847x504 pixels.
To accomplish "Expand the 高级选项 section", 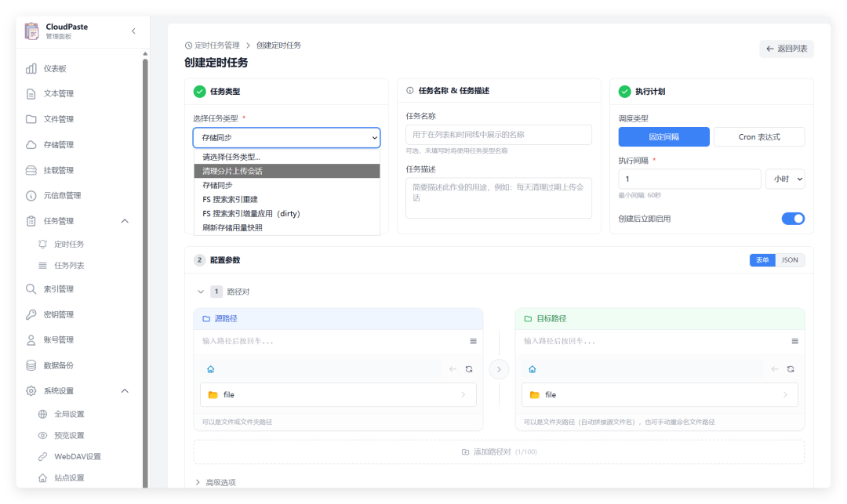I will [223, 482].
